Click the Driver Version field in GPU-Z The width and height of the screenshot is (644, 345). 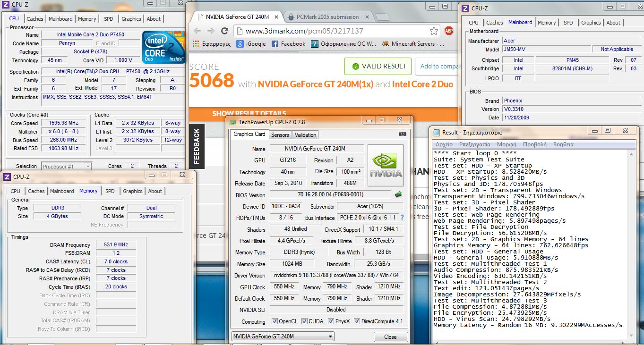pyautogui.click(x=337, y=275)
